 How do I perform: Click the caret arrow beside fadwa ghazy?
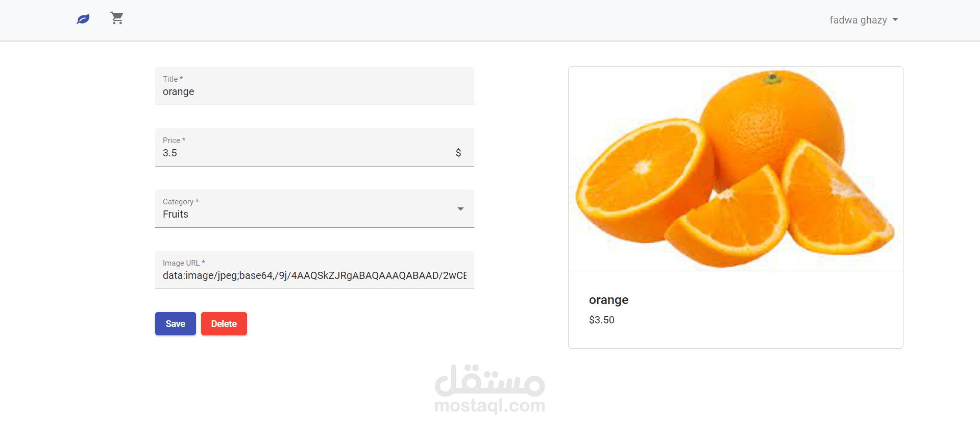coord(895,20)
